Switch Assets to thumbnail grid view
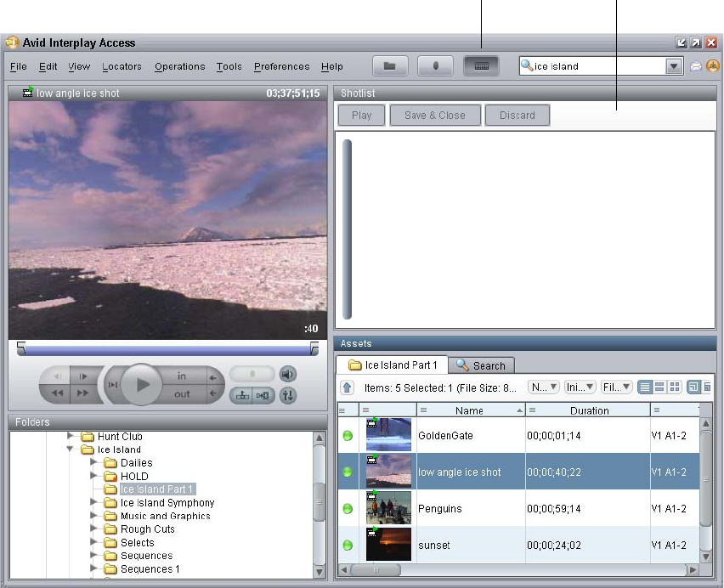The image size is (724, 588). tap(675, 387)
